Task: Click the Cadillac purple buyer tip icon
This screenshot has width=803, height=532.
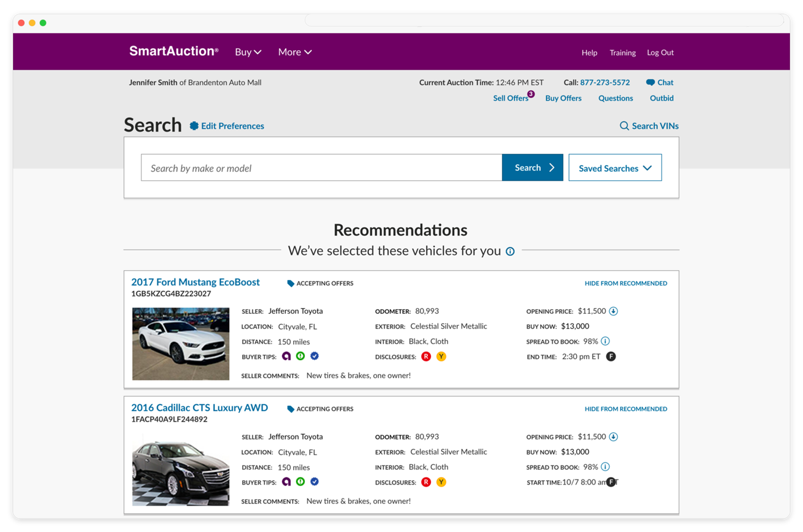Action: (286, 482)
